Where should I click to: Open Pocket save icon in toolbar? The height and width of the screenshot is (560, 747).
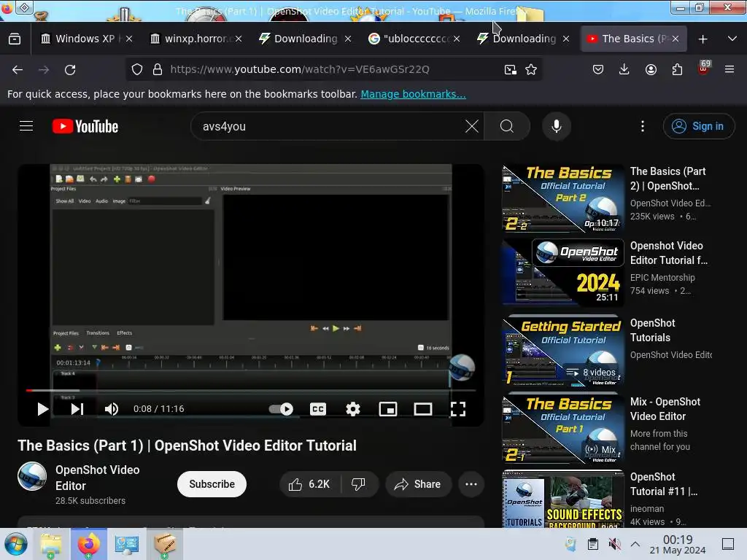pos(598,69)
